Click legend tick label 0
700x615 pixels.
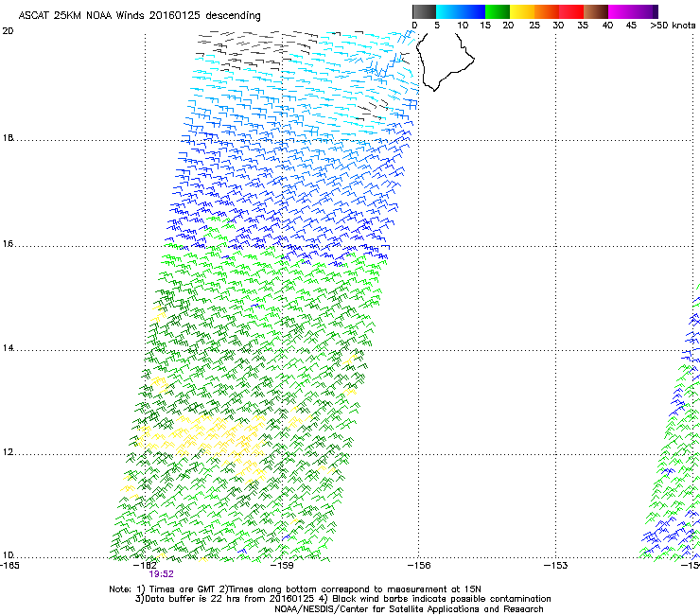click(414, 26)
